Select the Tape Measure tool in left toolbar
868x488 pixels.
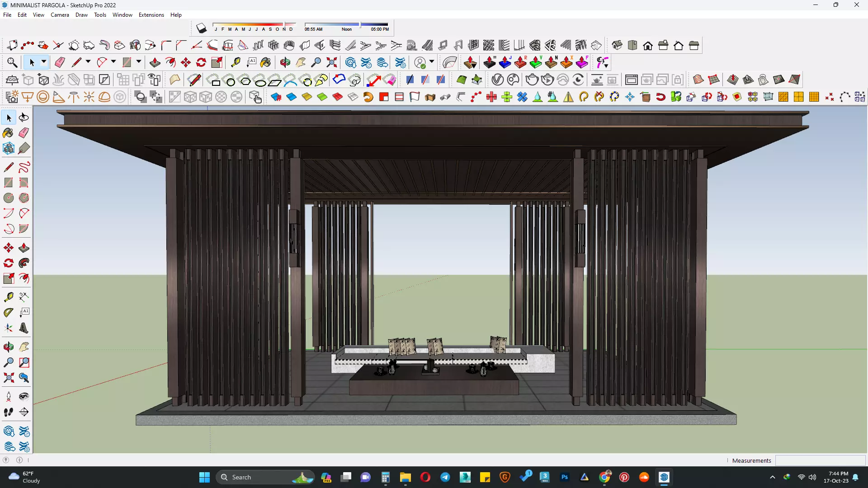point(8,297)
